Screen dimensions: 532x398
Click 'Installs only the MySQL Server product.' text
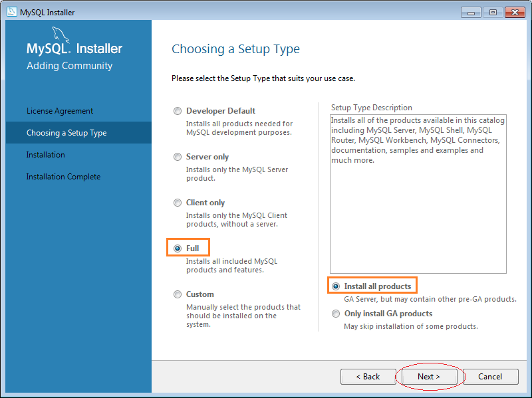[x=237, y=174]
